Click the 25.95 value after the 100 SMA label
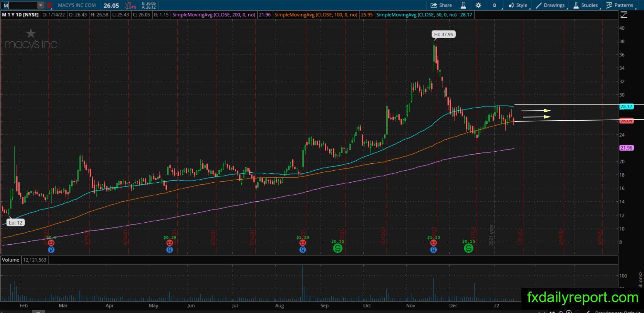The width and height of the screenshot is (644, 313). tap(367, 15)
